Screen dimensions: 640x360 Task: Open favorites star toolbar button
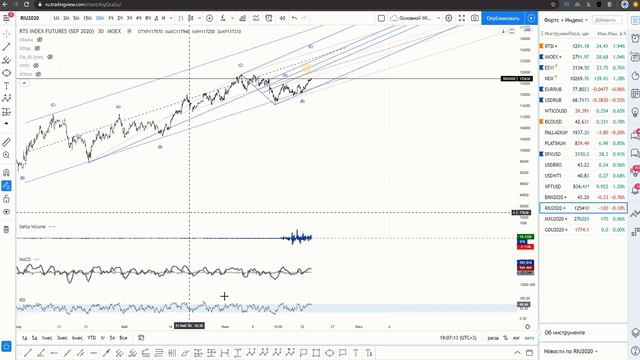(x=6, y=347)
